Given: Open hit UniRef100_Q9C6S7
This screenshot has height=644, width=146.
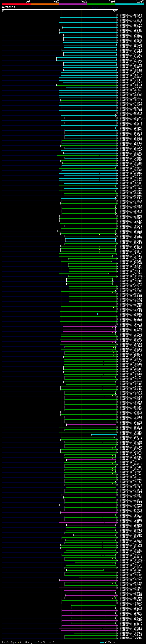Looking at the screenshot, I should click(x=131, y=366).
